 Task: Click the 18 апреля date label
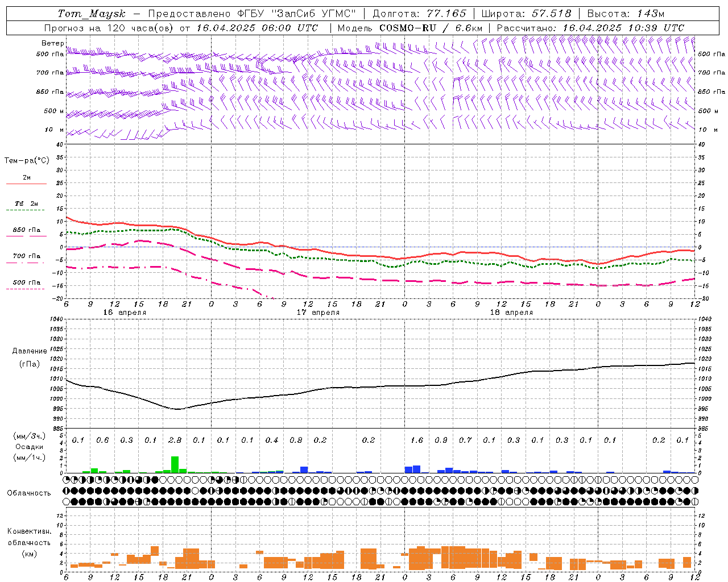(511, 313)
